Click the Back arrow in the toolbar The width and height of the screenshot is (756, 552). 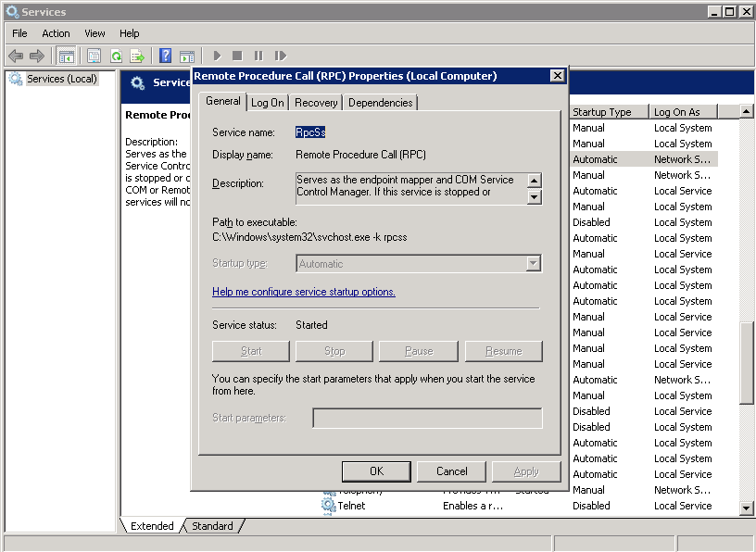tap(16, 56)
